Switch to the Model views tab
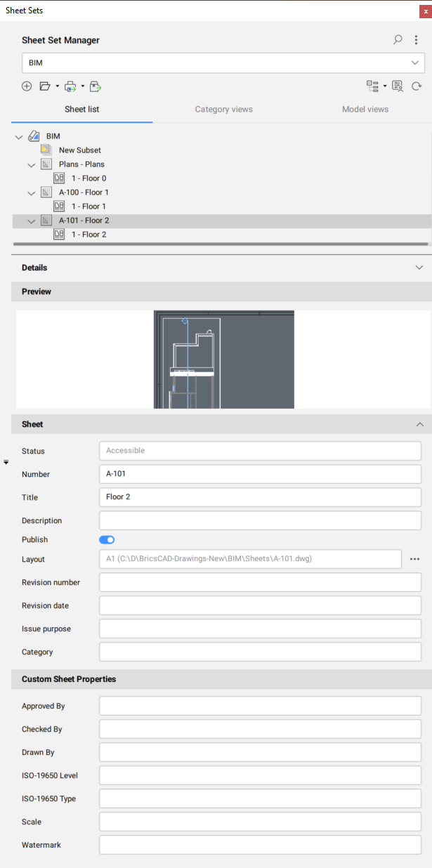The height and width of the screenshot is (868, 432). coord(365,110)
